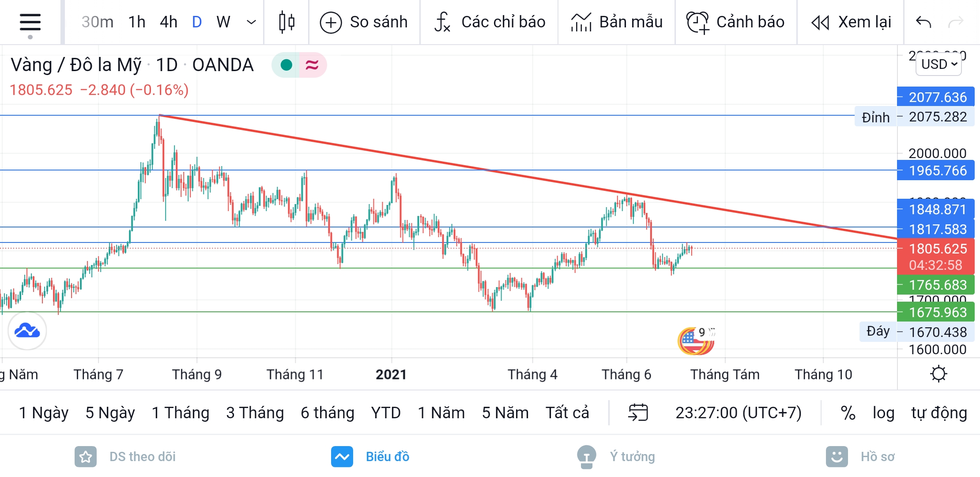The height and width of the screenshot is (477, 980).
Task: Set range to 6 tháng
Action: coord(327,413)
